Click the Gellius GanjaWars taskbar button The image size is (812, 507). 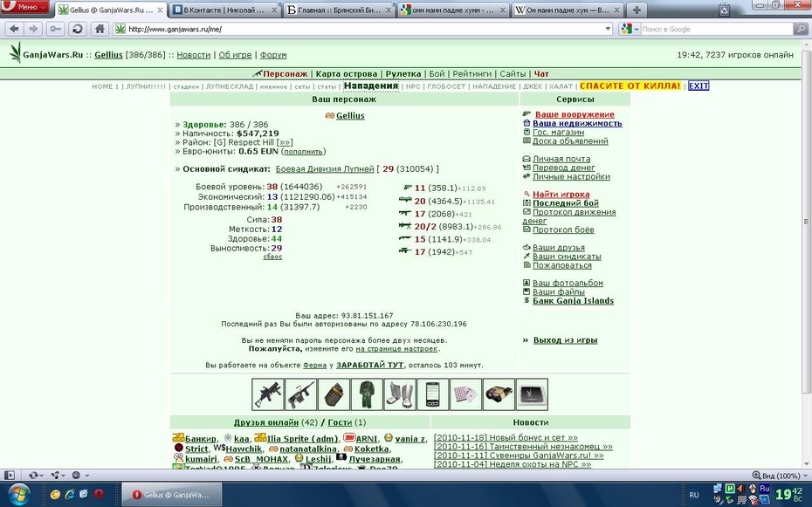pyautogui.click(x=171, y=495)
